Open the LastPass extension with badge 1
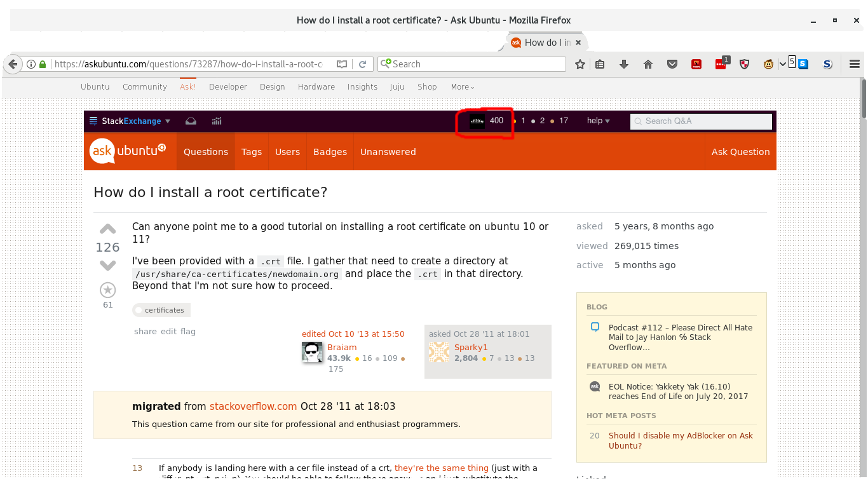Viewport: 868px width, 488px height. click(721, 63)
